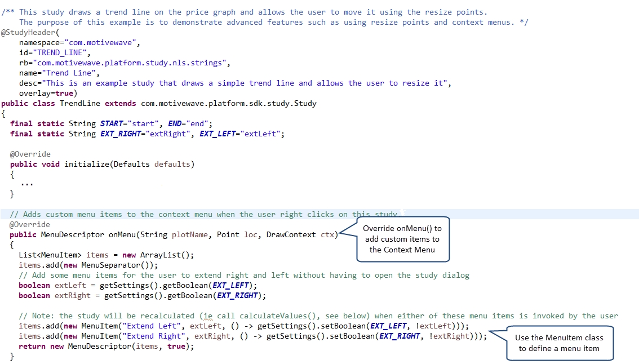The height and width of the screenshot is (364, 639).
Task: Click the desc= description string line
Action: pos(235,83)
